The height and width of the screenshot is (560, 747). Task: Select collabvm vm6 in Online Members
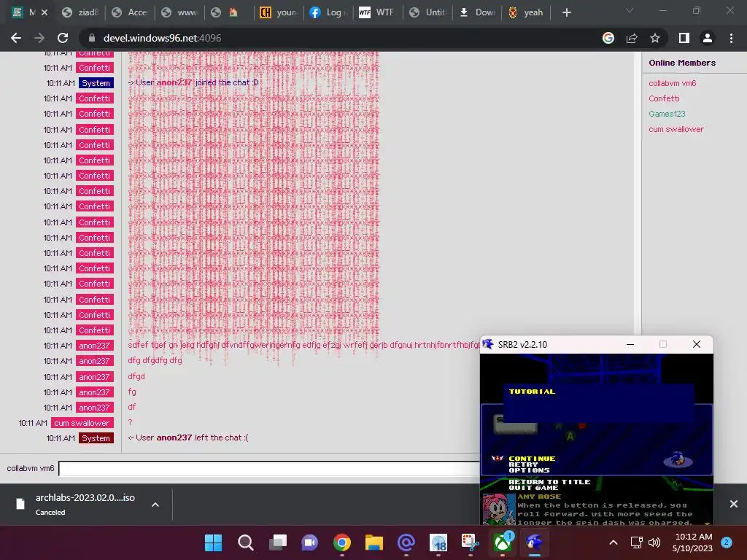click(x=672, y=83)
